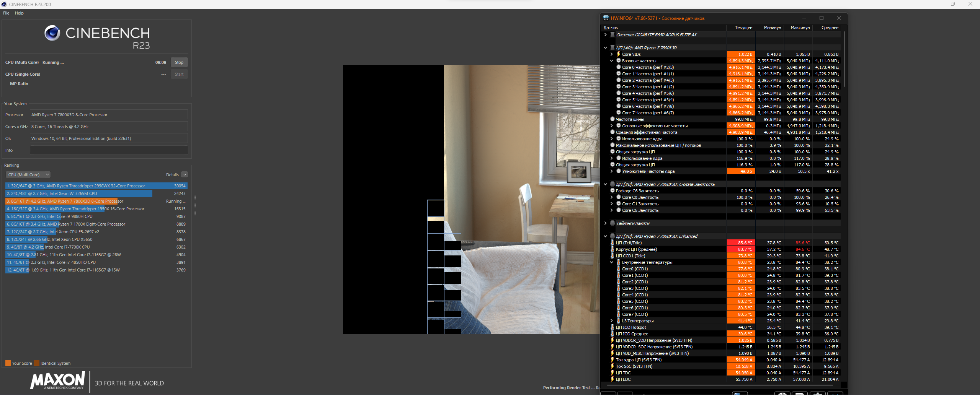Click the 85.6 °C current Tctl/Tdie value
This screenshot has width=980, height=395.
tap(741, 243)
